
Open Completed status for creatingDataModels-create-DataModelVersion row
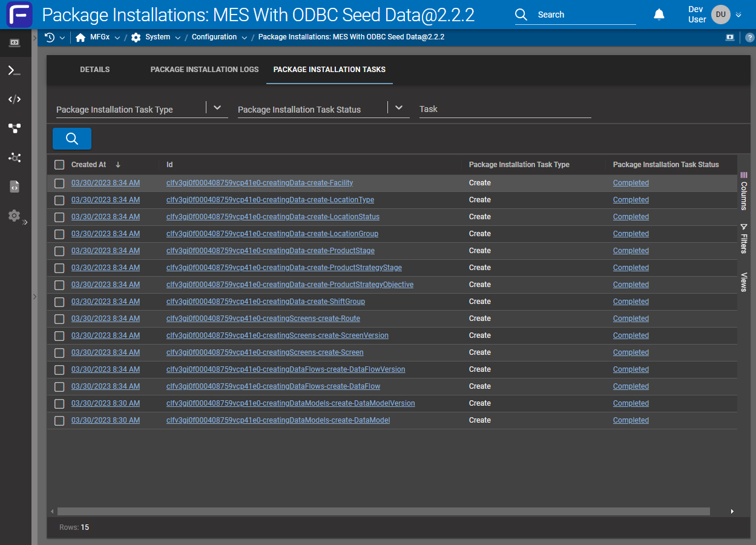coord(631,403)
